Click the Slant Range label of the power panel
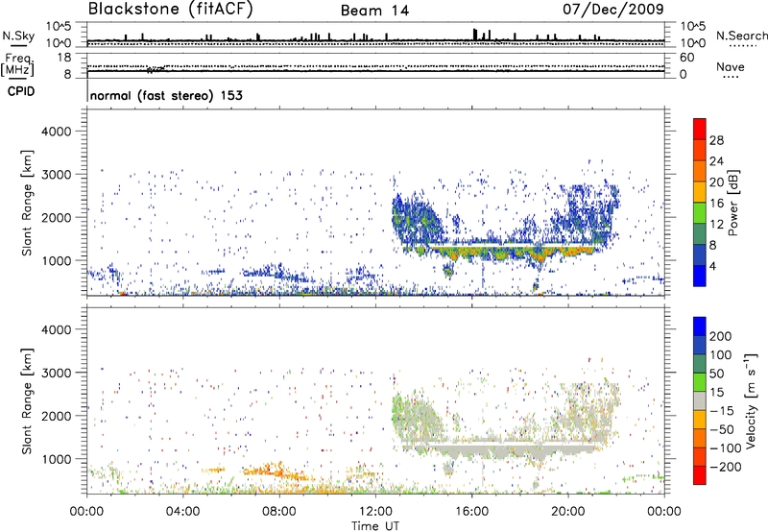 pyautogui.click(x=27, y=203)
